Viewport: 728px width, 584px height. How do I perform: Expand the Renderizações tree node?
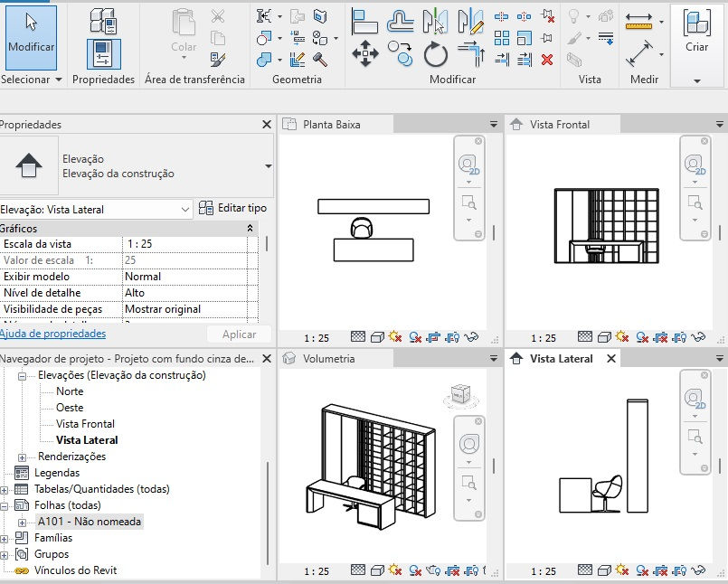point(22,457)
